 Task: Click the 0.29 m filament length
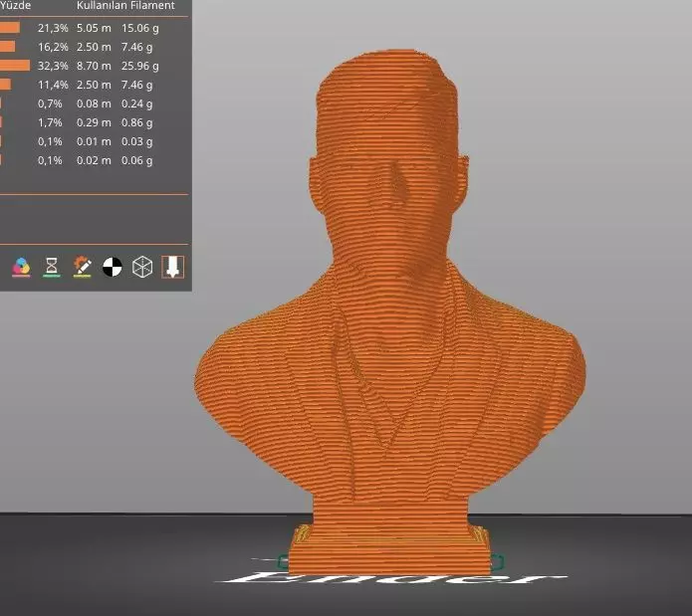point(94,122)
